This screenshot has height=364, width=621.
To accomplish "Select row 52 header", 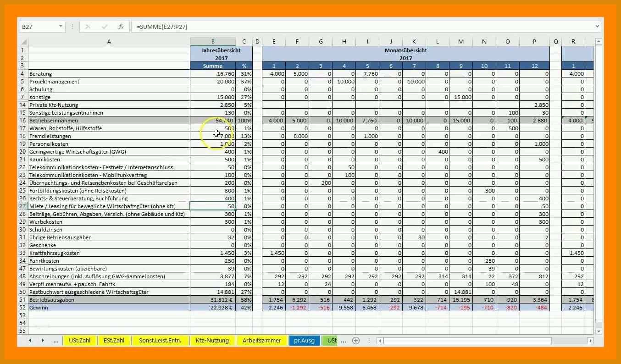I will tap(22, 308).
